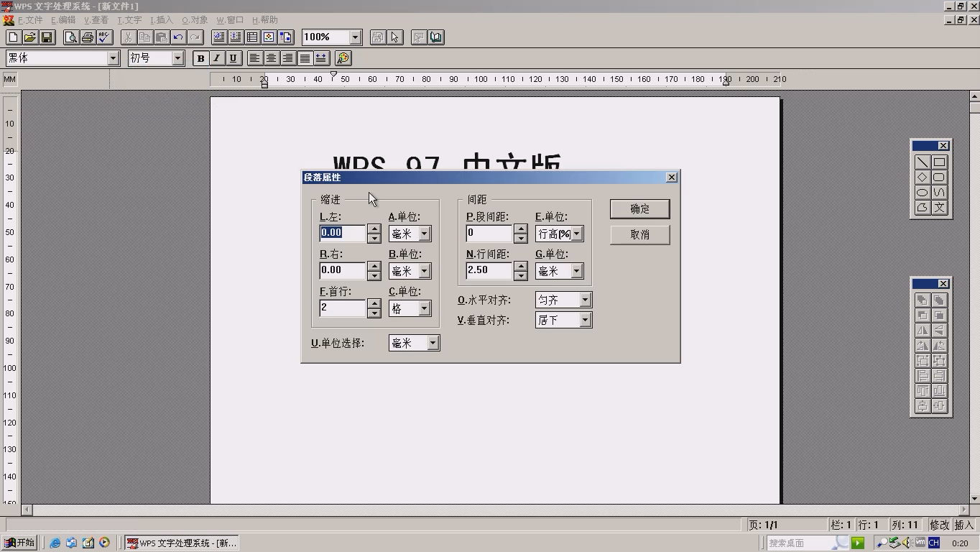Open the font size dropdown 初号
The width and height of the screenshot is (980, 552).
click(177, 58)
